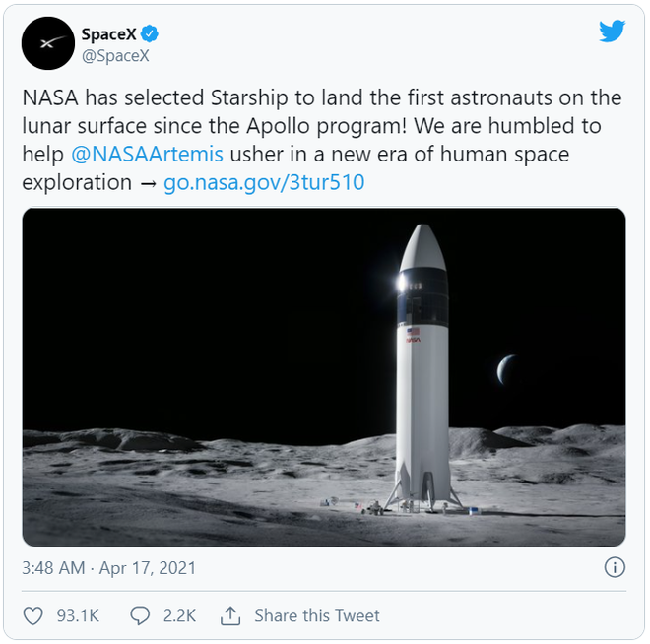The image size is (650, 644).
Task: Open replies via speech bubble icon
Action: 140,615
